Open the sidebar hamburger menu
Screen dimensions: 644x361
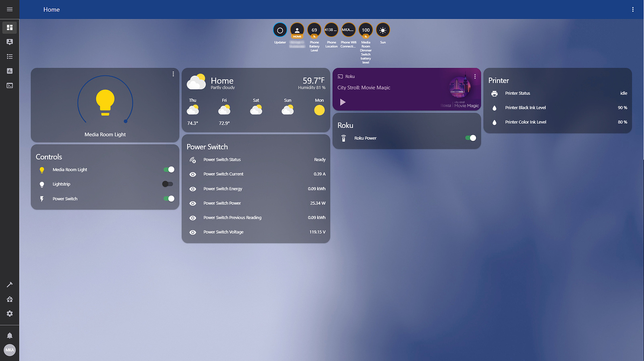tap(9, 9)
